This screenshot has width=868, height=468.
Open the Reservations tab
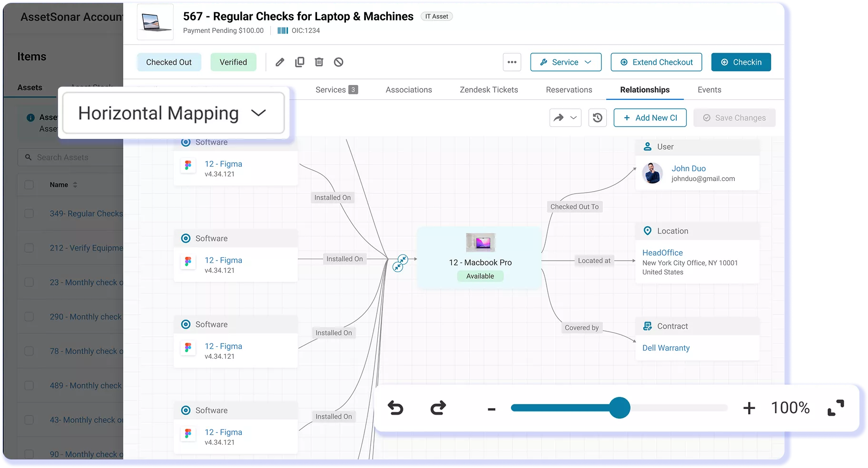coord(569,90)
